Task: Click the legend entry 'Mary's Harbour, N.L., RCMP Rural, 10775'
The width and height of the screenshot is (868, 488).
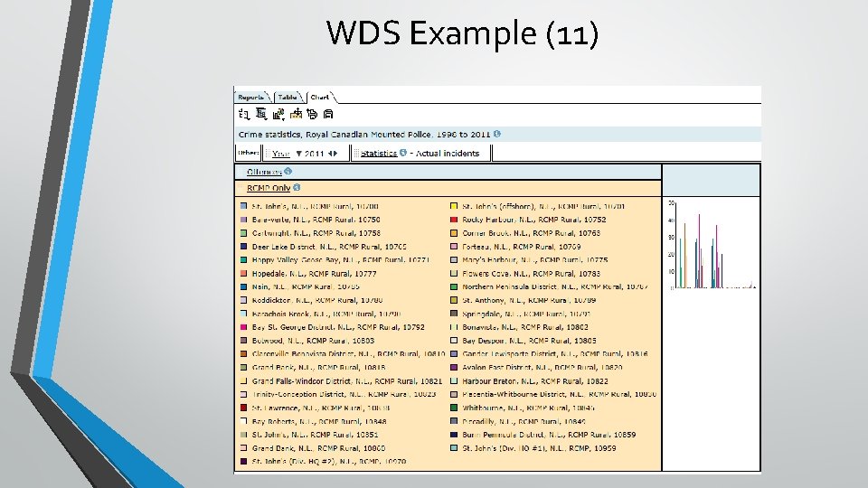Action: (534, 260)
